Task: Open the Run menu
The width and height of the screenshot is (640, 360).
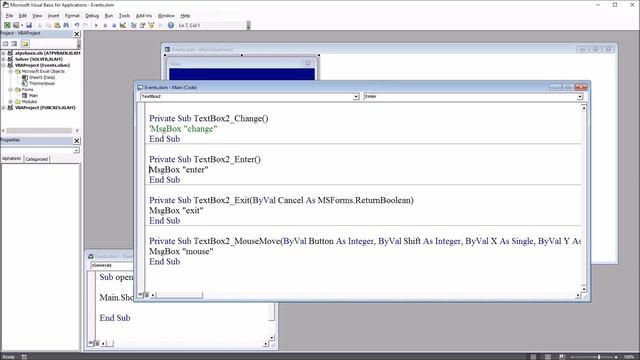Action: [109, 16]
